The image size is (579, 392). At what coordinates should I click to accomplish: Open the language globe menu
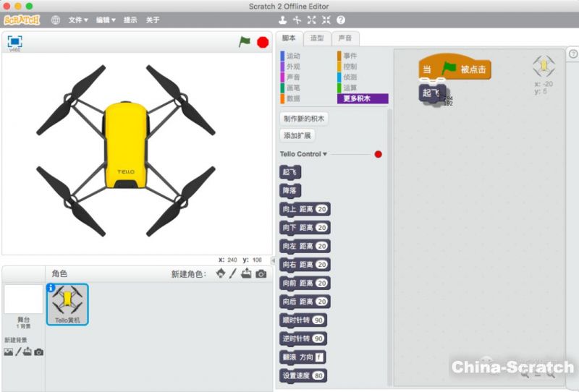click(x=56, y=20)
